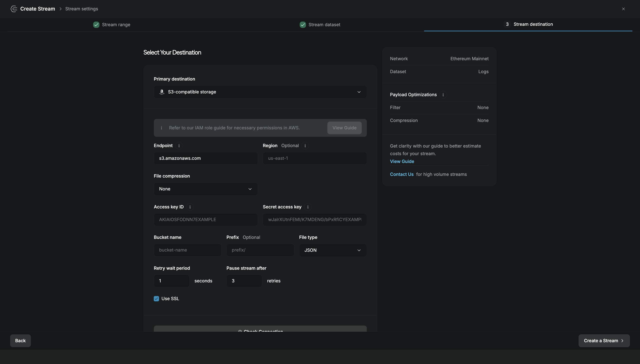
Task: Click the Amazon S3 logo icon
Action: (162, 92)
